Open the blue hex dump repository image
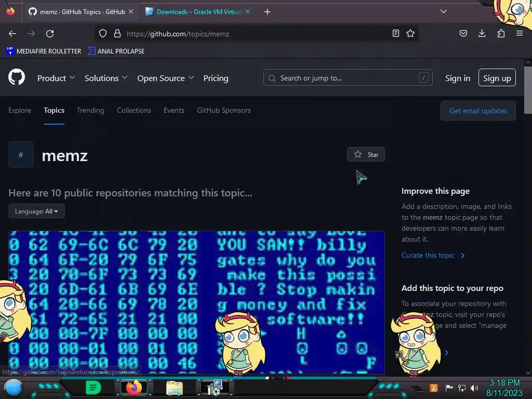Image resolution: width=532 pixels, height=399 pixels. (x=196, y=302)
